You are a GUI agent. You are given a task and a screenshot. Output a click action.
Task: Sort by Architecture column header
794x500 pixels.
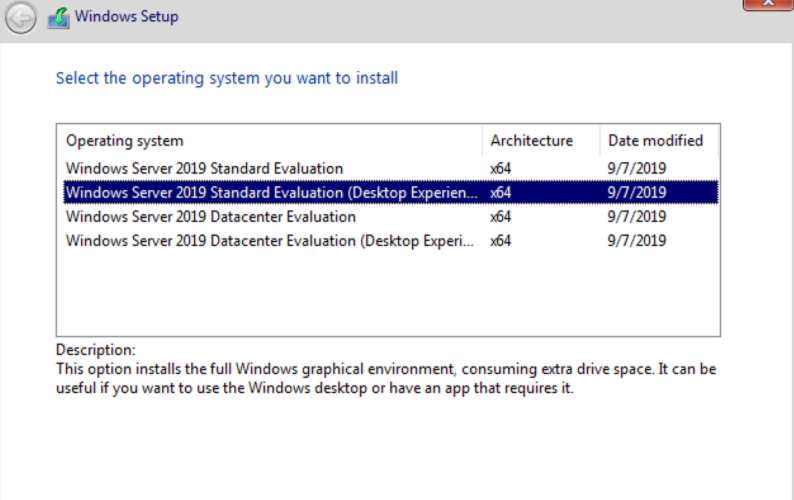coord(541,140)
